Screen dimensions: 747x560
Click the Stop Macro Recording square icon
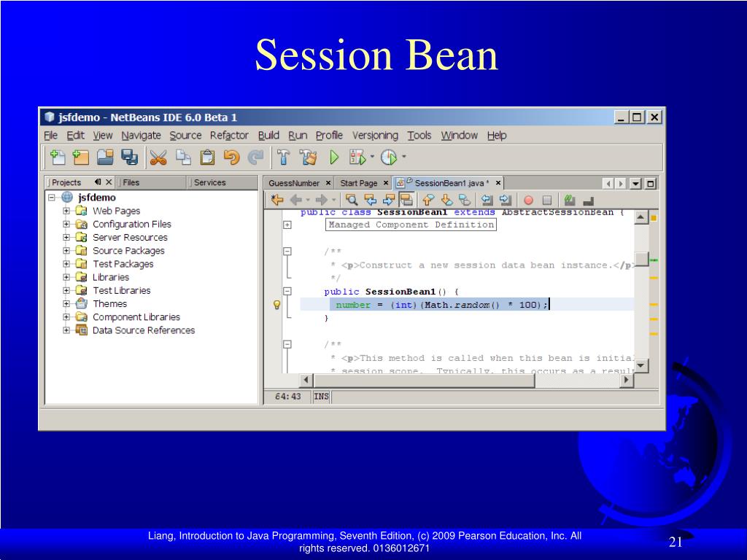tap(547, 201)
